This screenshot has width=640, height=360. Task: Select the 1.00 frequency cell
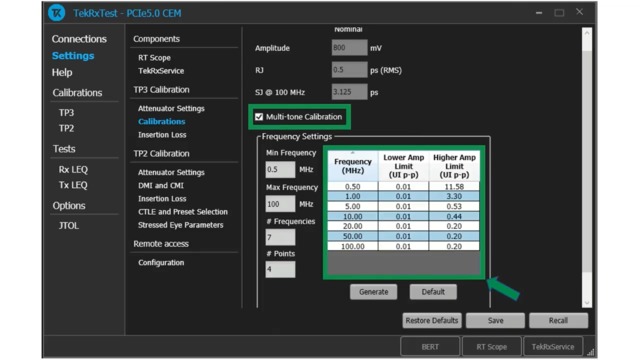point(353,196)
